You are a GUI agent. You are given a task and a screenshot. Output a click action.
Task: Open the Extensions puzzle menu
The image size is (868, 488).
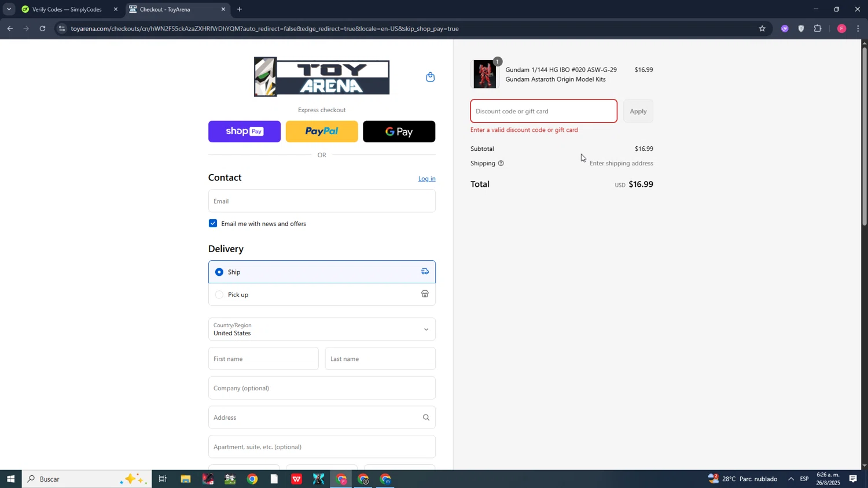(818, 28)
